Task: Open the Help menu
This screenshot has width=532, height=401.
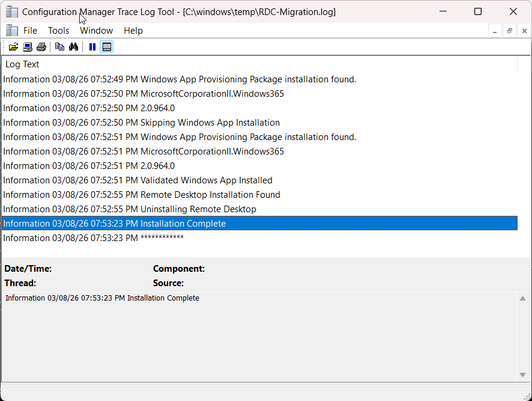Action: pyautogui.click(x=133, y=31)
